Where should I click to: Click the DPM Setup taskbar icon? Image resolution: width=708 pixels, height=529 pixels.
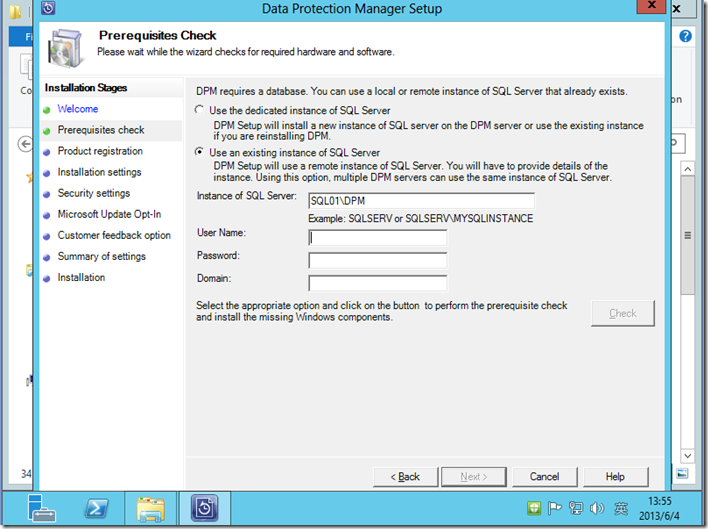[205, 508]
